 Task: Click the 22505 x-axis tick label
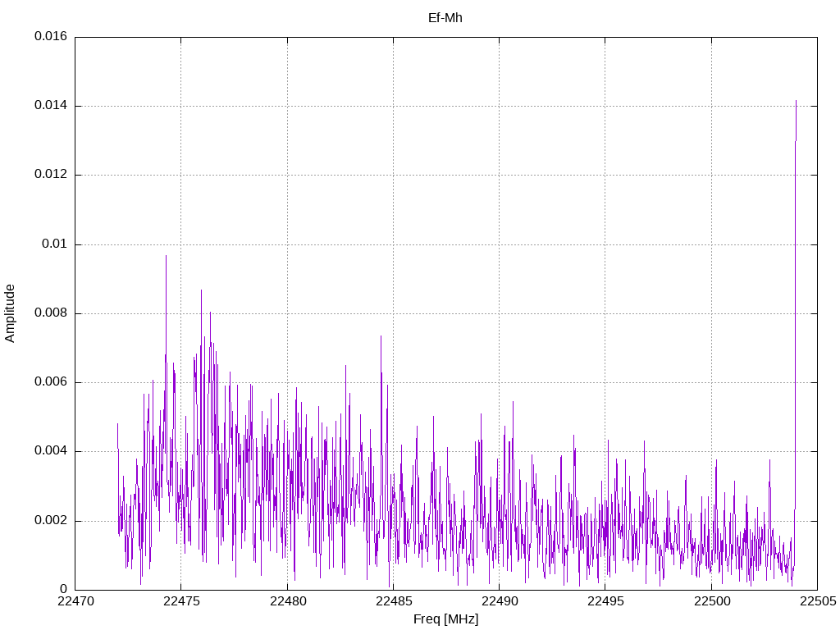click(x=817, y=602)
